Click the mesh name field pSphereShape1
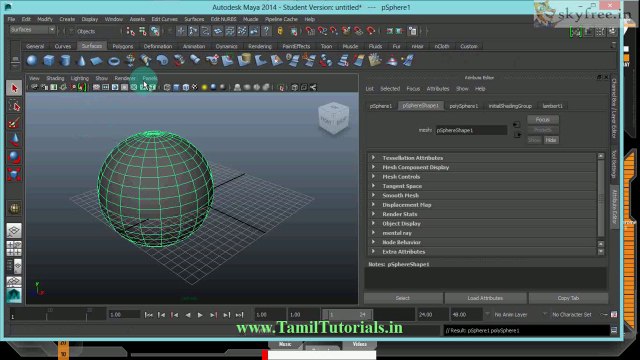640x360 pixels. (x=471, y=130)
